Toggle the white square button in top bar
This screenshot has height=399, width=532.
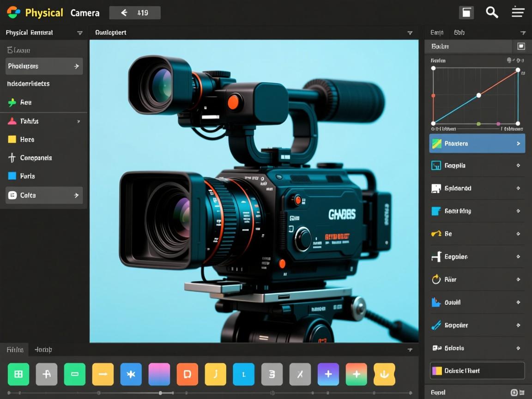pyautogui.click(x=466, y=12)
